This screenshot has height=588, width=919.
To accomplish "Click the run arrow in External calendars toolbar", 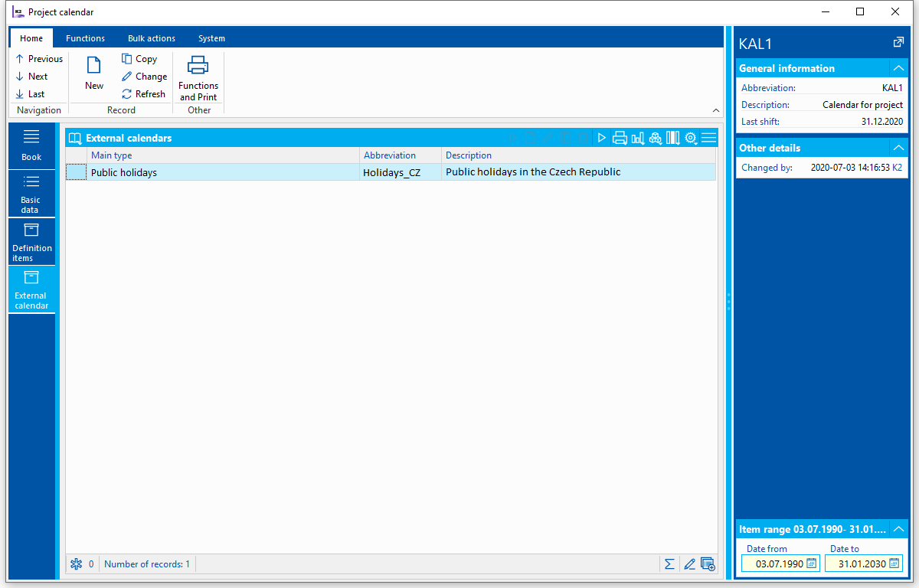I will pyautogui.click(x=602, y=138).
